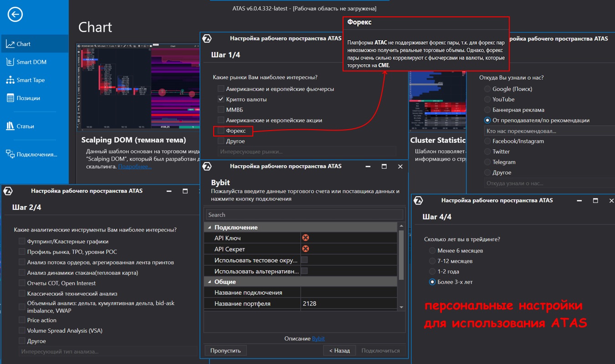The height and width of the screenshot is (364, 615).
Task: Open Smart DOM in the sidebar
Action: (x=34, y=62)
